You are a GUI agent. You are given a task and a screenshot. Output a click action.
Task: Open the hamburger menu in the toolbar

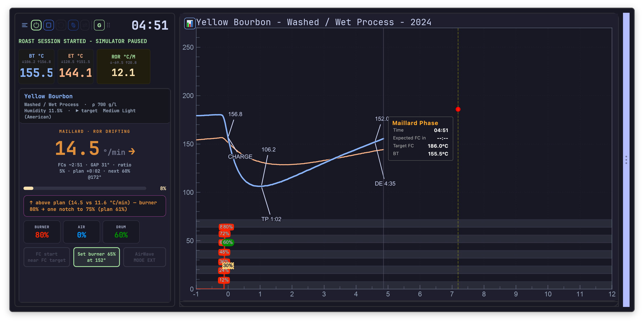[x=25, y=25]
